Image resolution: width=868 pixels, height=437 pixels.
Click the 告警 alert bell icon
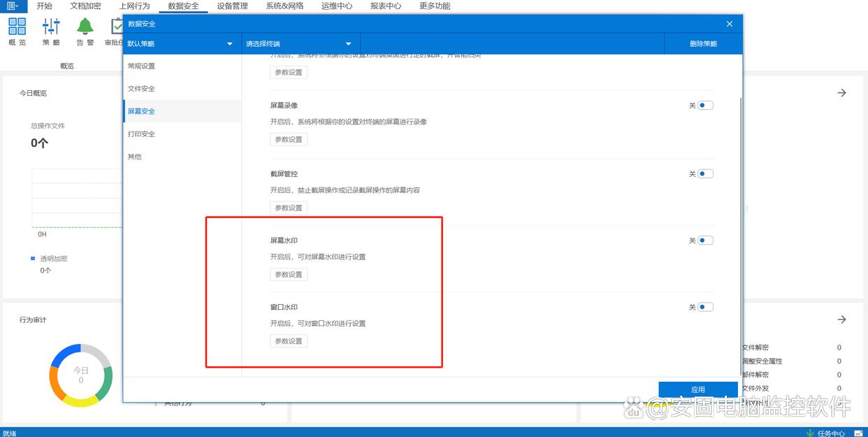tap(85, 27)
